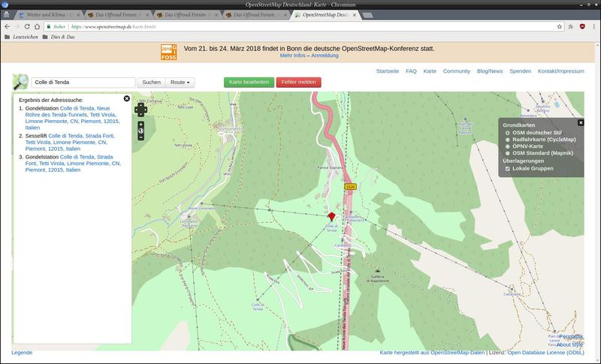The height and width of the screenshot is (364, 601).
Task: Open a new tab button
Action: coord(367,15)
